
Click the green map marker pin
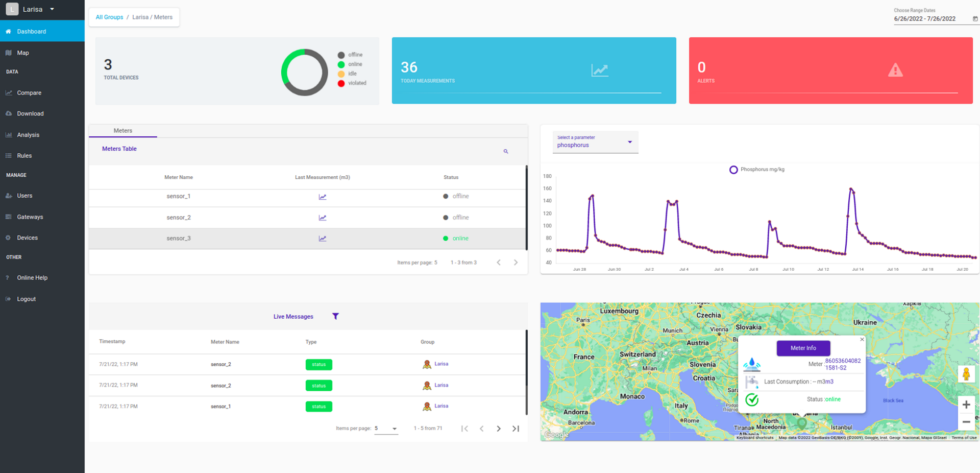(x=802, y=423)
